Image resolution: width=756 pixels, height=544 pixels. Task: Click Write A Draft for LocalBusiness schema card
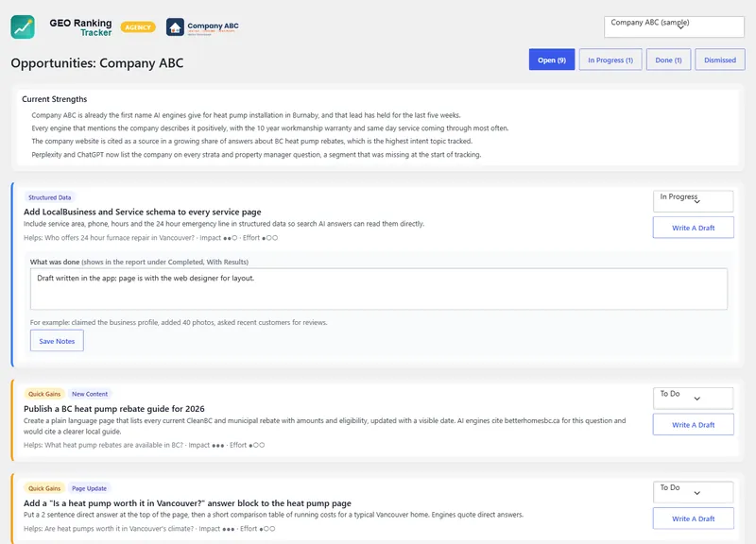694,228
